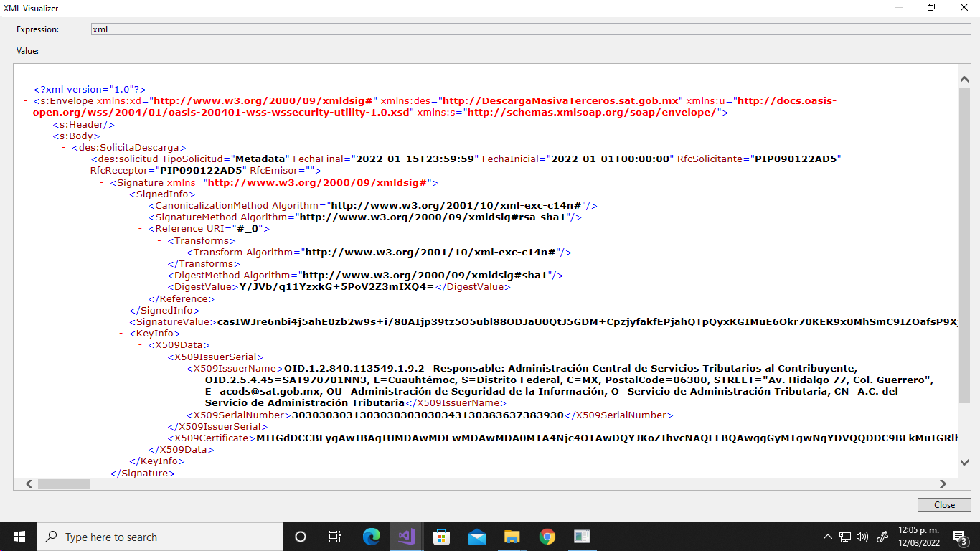Screen dimensions: 980x551
Task: Open the taskbar clock and date
Action: (x=920, y=537)
